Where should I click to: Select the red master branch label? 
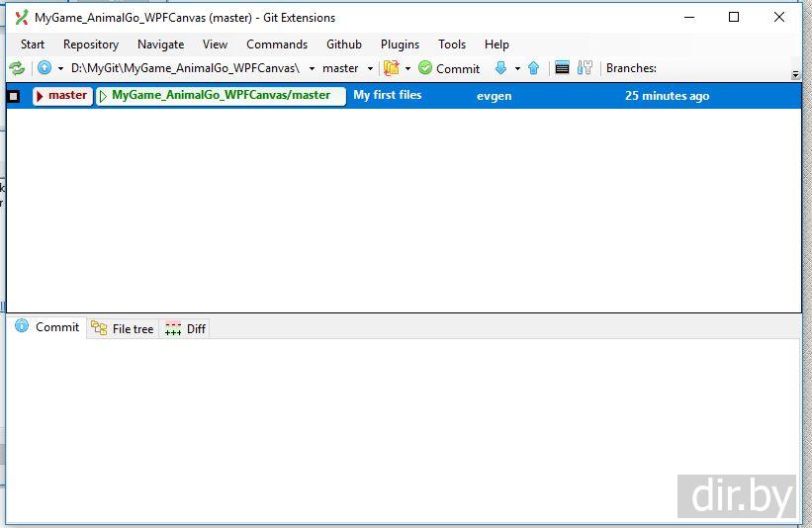coord(62,96)
